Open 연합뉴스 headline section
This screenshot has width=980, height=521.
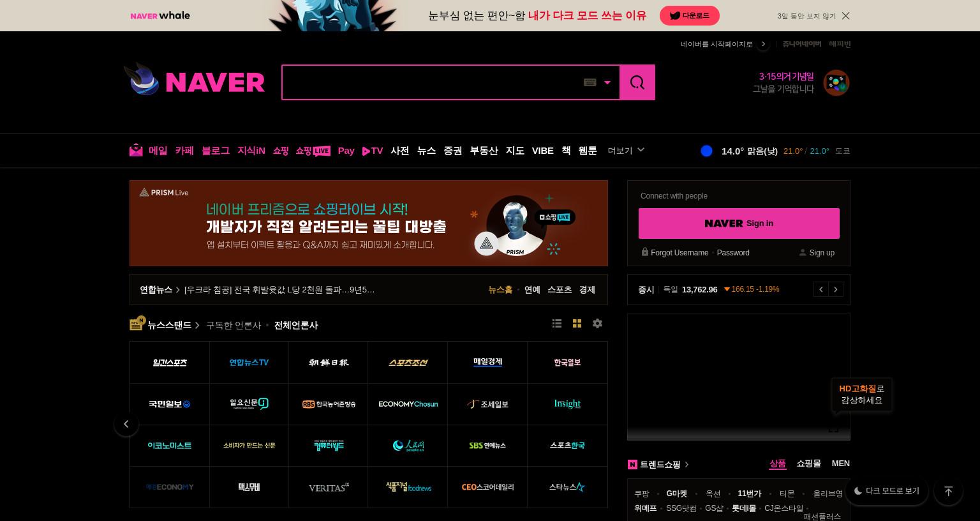(156, 290)
